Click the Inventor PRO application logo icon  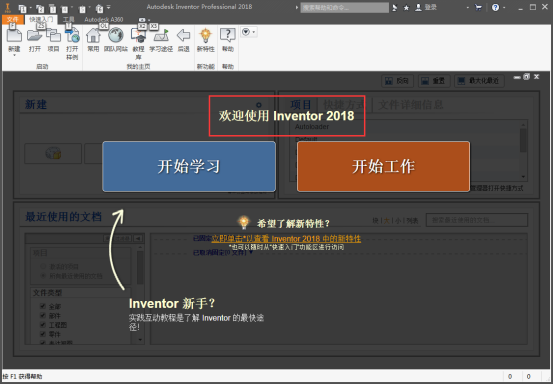[x=7, y=8]
